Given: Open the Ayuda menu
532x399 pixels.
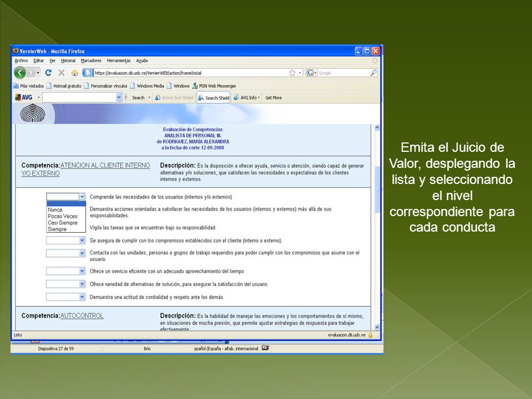Looking at the screenshot, I should [142, 60].
